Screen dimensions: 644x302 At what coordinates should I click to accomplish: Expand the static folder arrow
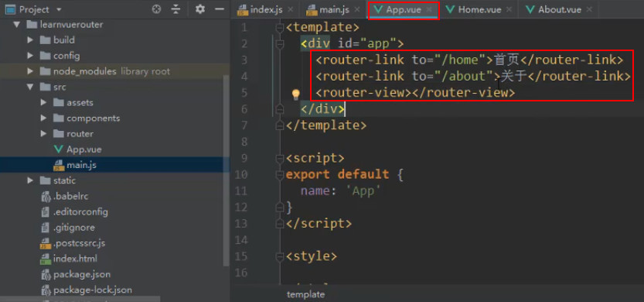(x=30, y=180)
